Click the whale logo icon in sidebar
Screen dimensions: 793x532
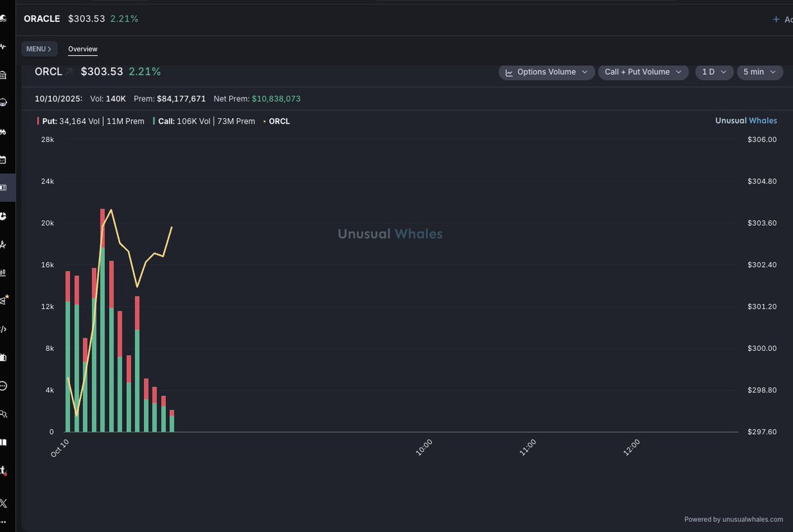tap(3, 19)
